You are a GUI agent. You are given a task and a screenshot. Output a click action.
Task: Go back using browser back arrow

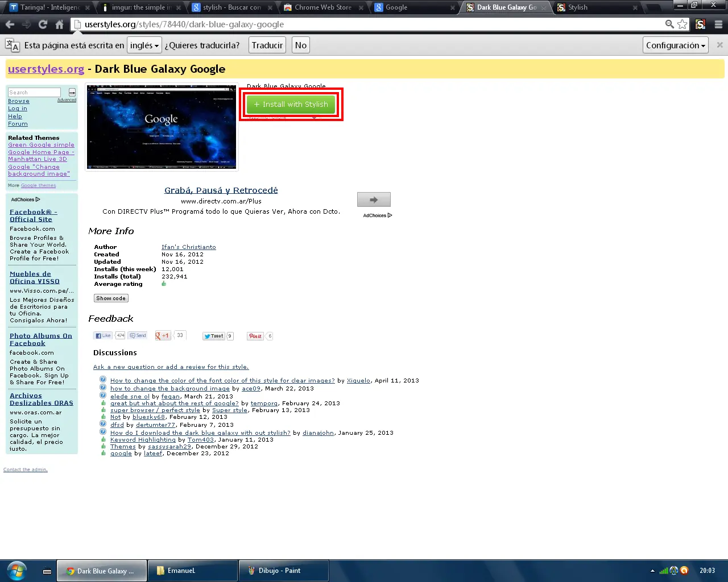tap(10, 24)
